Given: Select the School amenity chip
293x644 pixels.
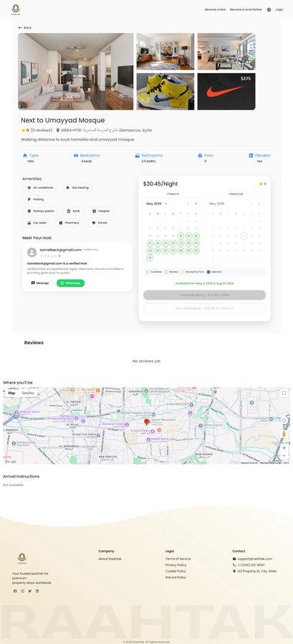Looking at the screenshot, I should (x=100, y=223).
